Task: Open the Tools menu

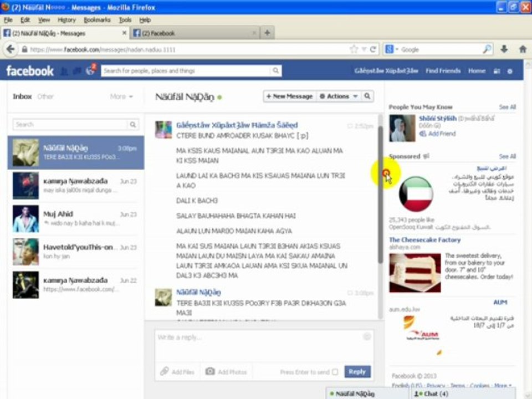Action: point(125,20)
